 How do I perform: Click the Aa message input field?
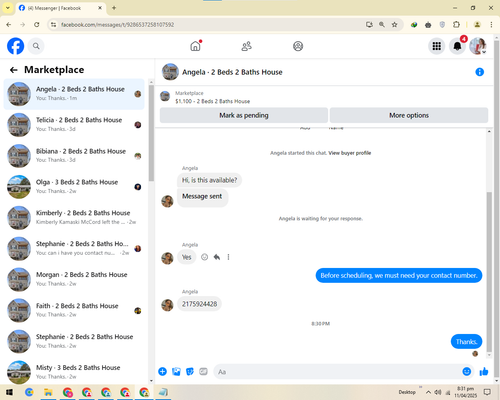tap(337, 372)
